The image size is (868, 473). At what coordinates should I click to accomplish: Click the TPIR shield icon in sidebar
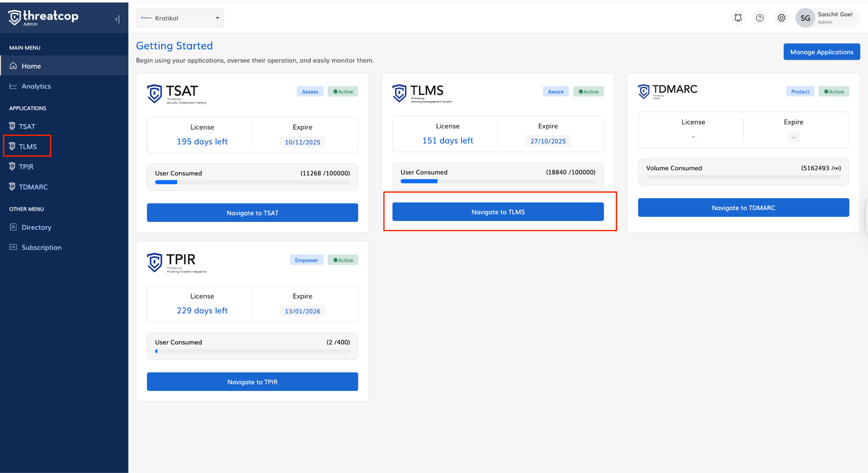[x=12, y=166]
